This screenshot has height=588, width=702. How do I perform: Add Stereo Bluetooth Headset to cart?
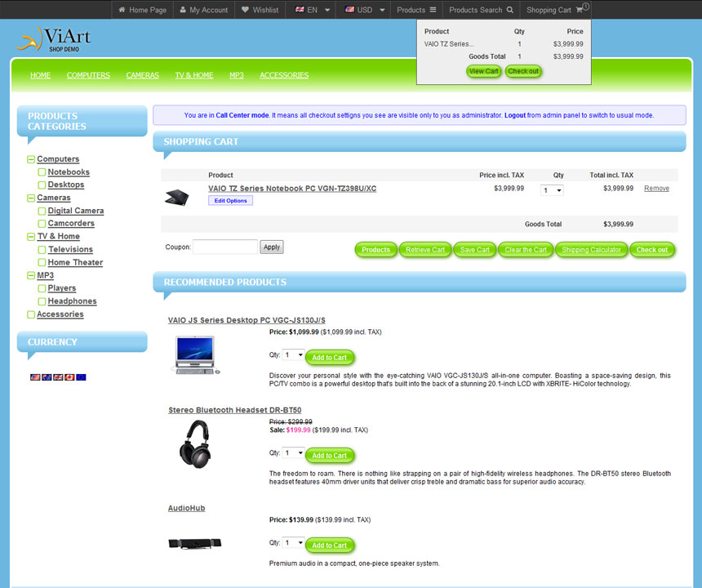click(x=330, y=456)
